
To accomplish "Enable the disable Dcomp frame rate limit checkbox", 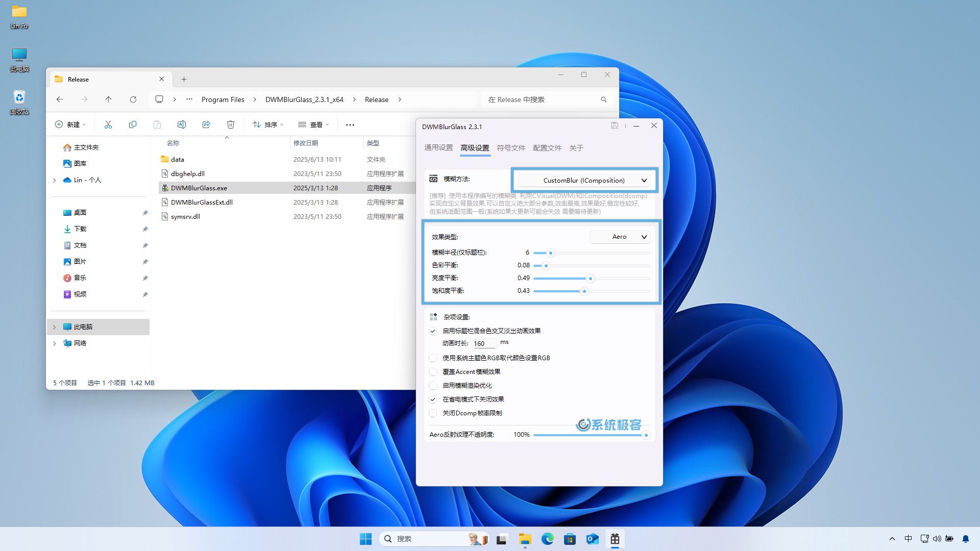I will pyautogui.click(x=433, y=413).
